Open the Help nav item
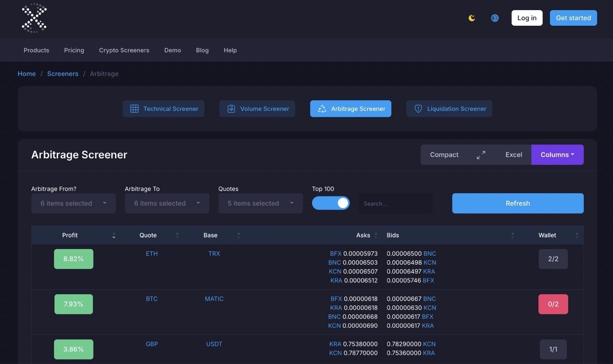 pos(230,50)
